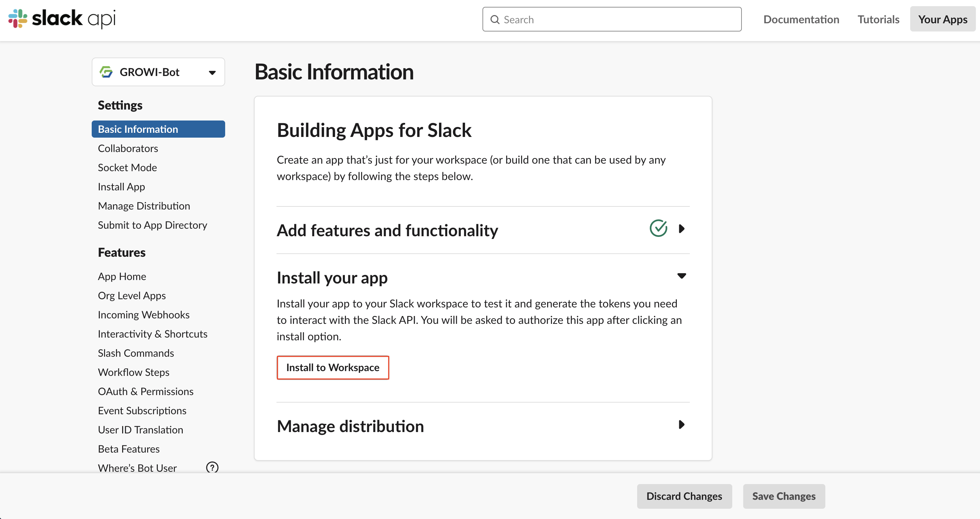Go to Your Apps
Image resolution: width=980 pixels, height=519 pixels.
point(943,19)
